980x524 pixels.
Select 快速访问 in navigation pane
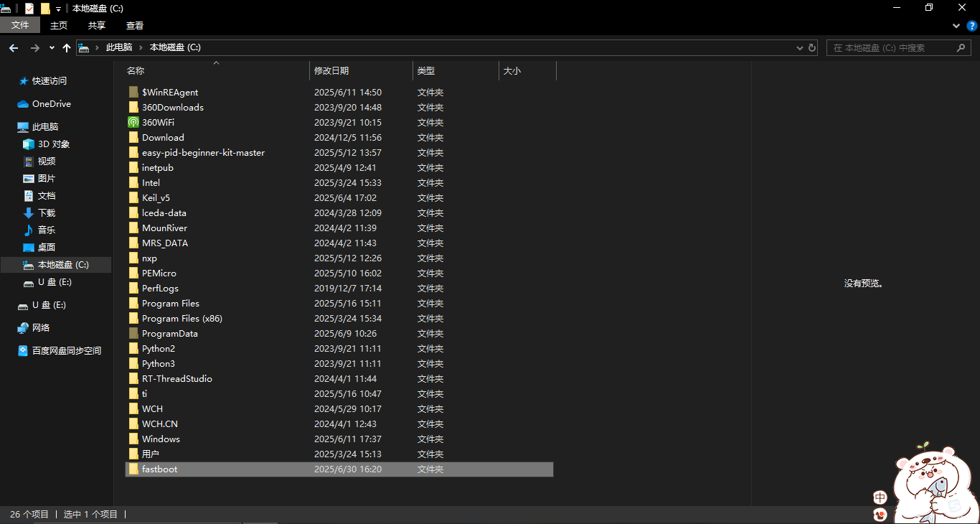(49, 81)
